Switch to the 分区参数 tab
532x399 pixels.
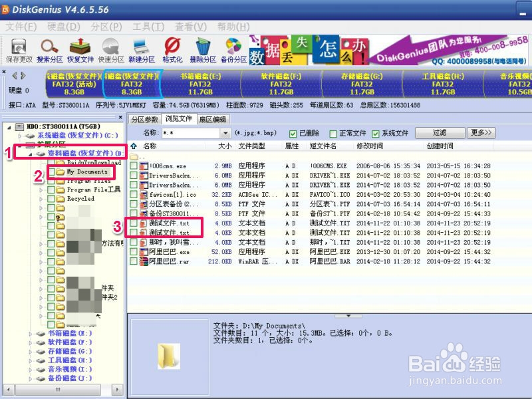tap(145, 120)
